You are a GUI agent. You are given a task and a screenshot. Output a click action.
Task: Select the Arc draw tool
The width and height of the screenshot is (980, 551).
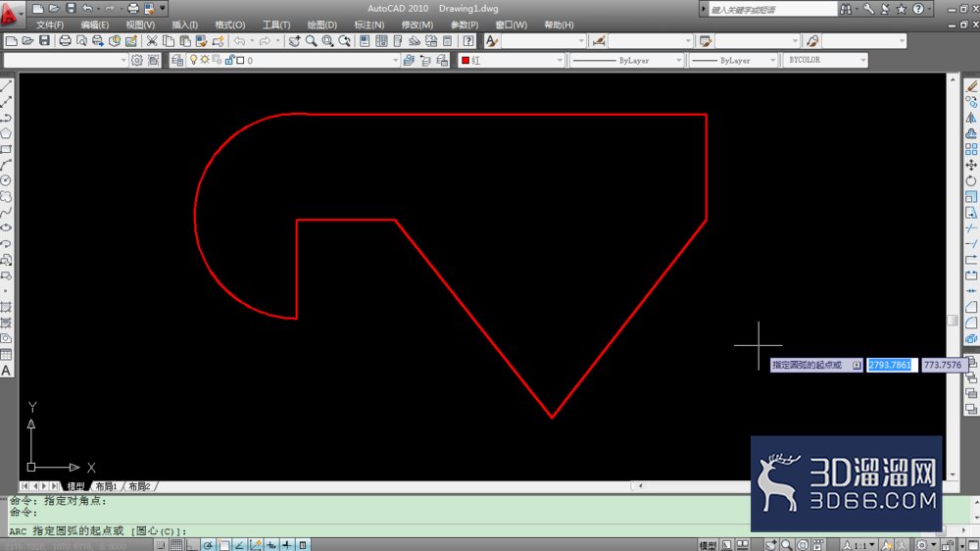point(6,165)
